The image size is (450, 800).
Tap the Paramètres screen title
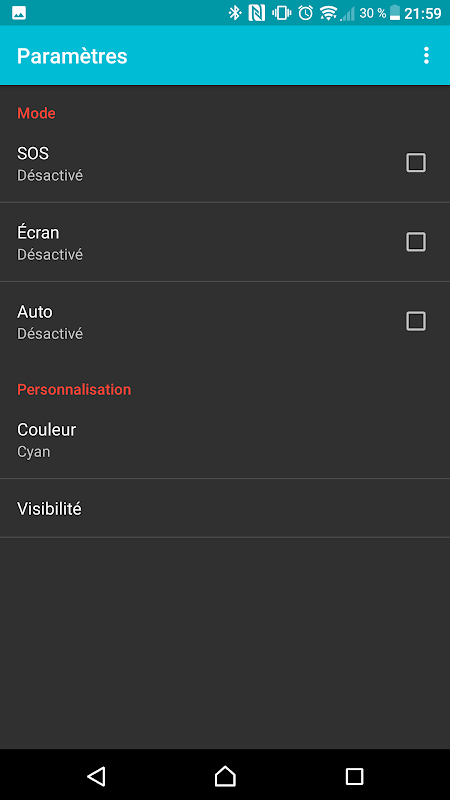tap(72, 56)
